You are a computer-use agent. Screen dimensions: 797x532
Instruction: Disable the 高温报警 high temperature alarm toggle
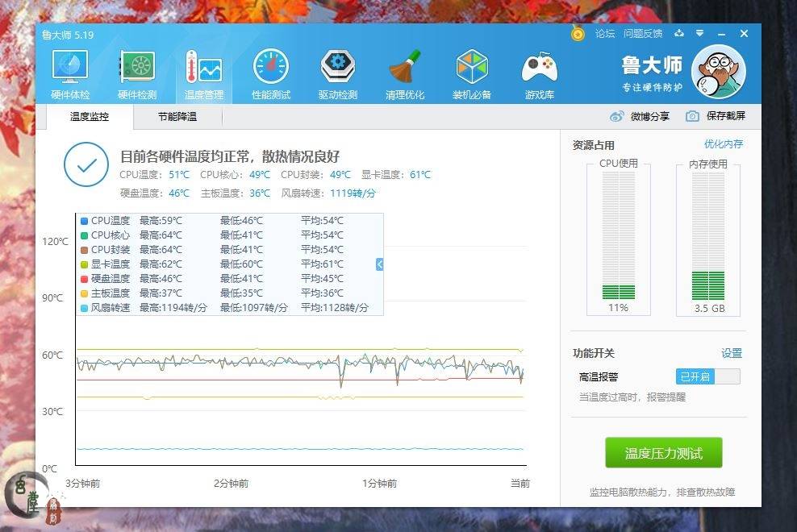(707, 376)
